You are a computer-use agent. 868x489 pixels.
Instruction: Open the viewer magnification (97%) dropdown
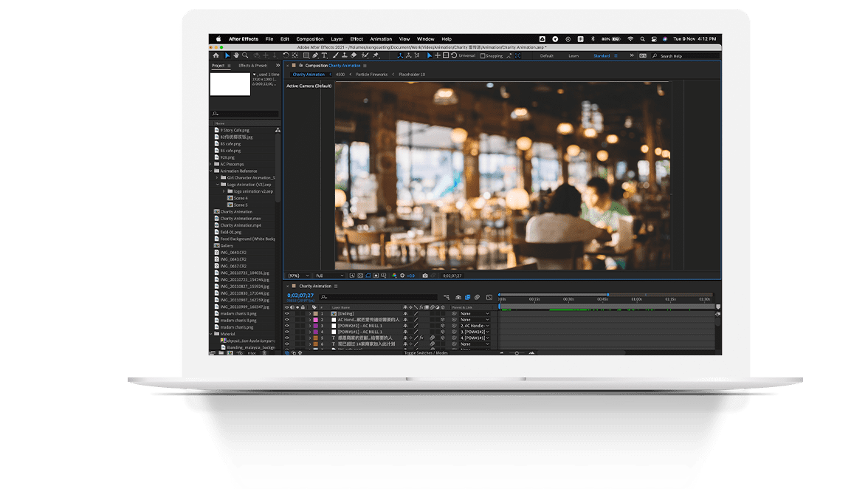coord(297,276)
